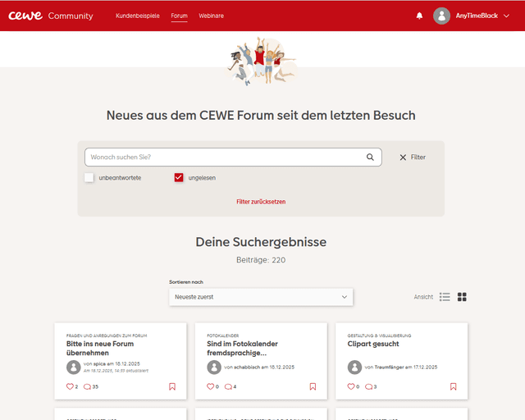Click the magnifier search icon
This screenshot has width=525, height=420.
click(370, 157)
